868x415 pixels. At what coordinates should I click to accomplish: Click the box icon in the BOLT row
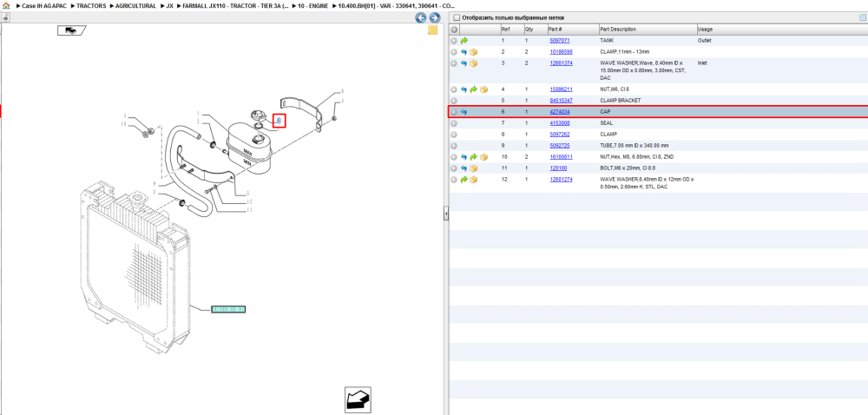coord(474,168)
